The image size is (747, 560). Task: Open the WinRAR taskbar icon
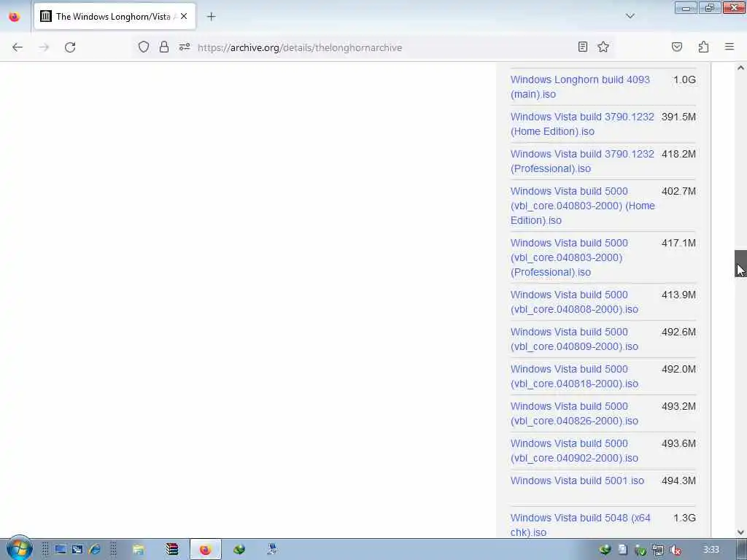tap(172, 550)
